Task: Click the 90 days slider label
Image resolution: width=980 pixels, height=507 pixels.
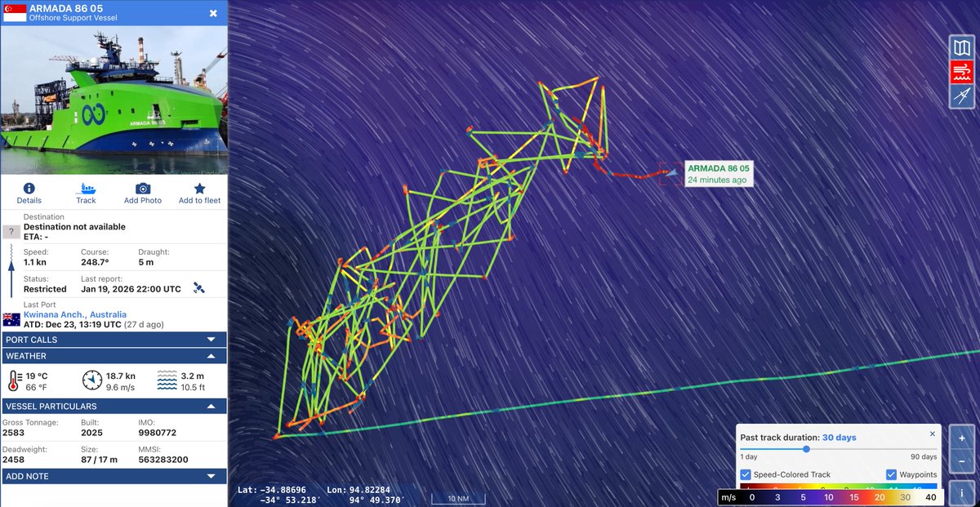Action: pos(924,456)
